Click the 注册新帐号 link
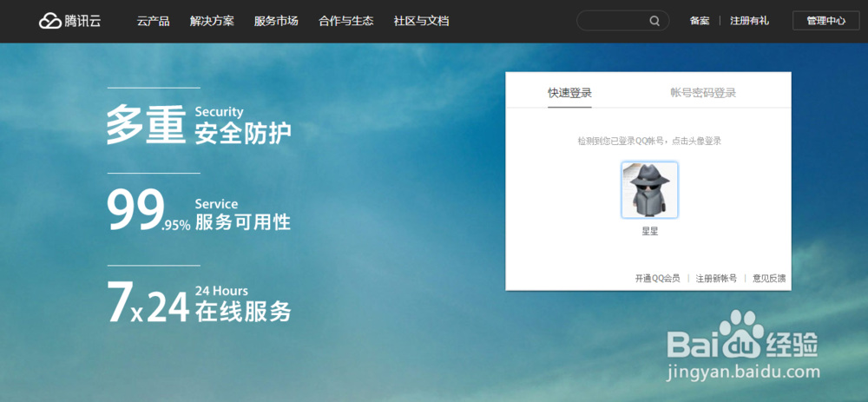The height and width of the screenshot is (402, 868). pyautogui.click(x=716, y=278)
